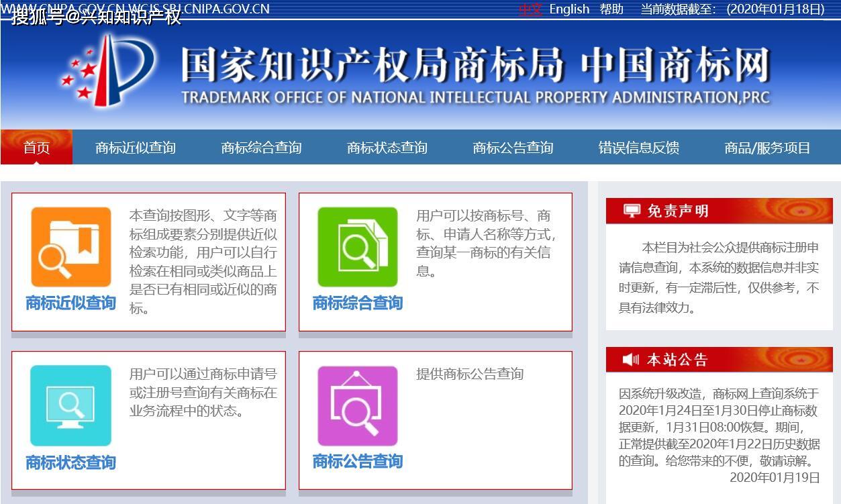841x504 pixels.
Task: Open the 帮助 help link
Action: 611,9
